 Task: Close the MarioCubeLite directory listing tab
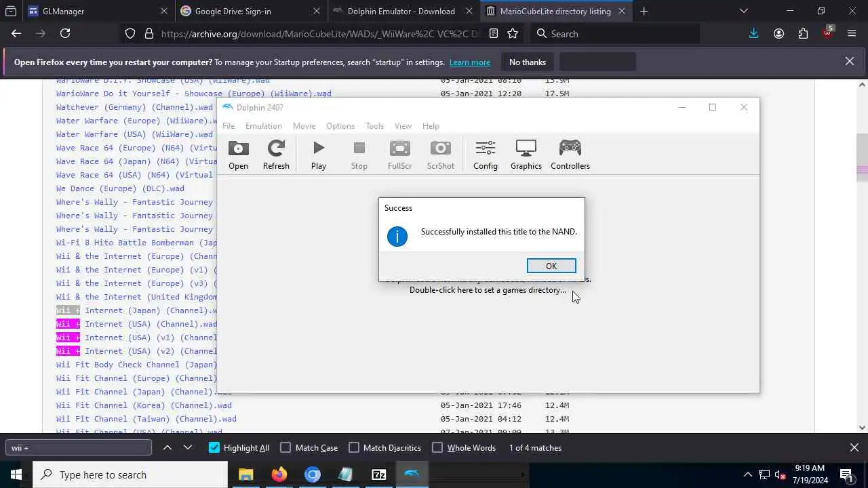622,11
